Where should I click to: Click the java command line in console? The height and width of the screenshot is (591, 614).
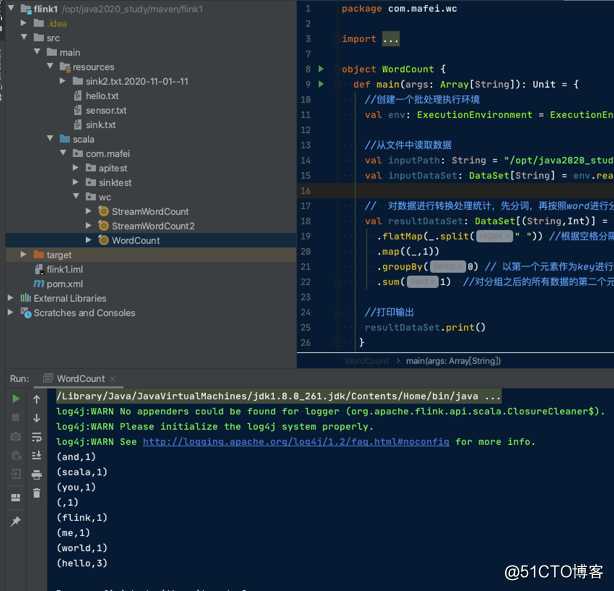pyautogui.click(x=279, y=396)
